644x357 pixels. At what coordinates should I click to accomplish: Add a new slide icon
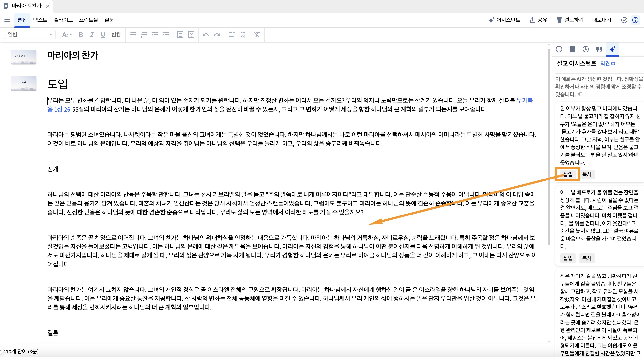232,34
